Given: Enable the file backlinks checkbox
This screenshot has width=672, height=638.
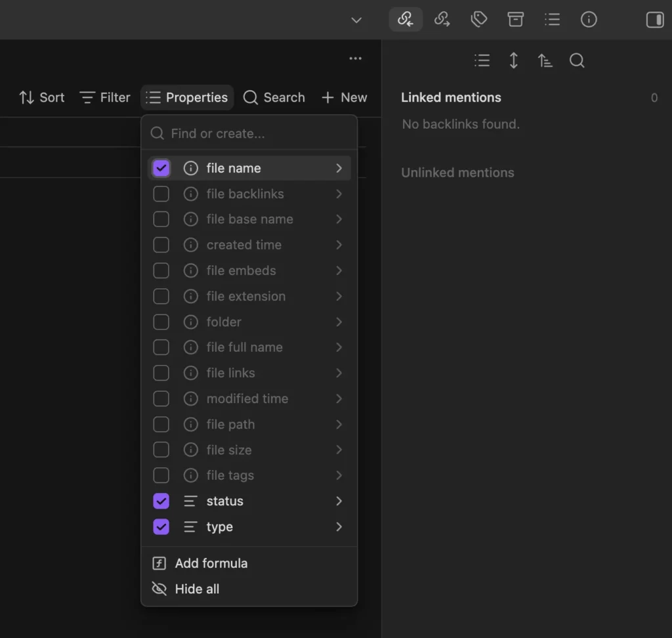Looking at the screenshot, I should coord(161,194).
